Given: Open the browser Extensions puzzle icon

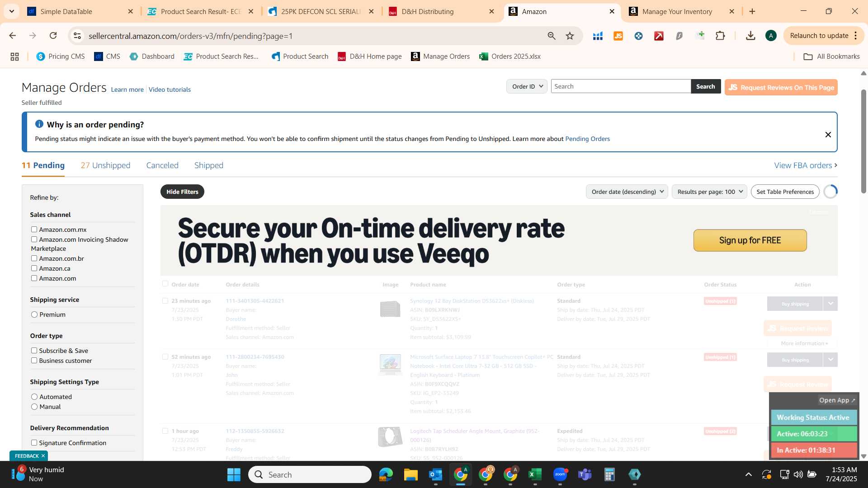Looking at the screenshot, I should tap(721, 36).
